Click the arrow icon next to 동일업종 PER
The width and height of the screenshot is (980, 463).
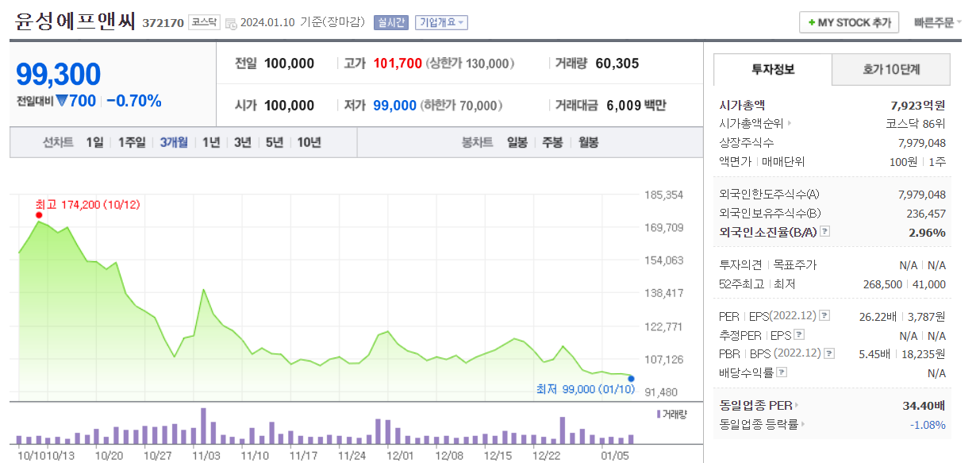797,406
